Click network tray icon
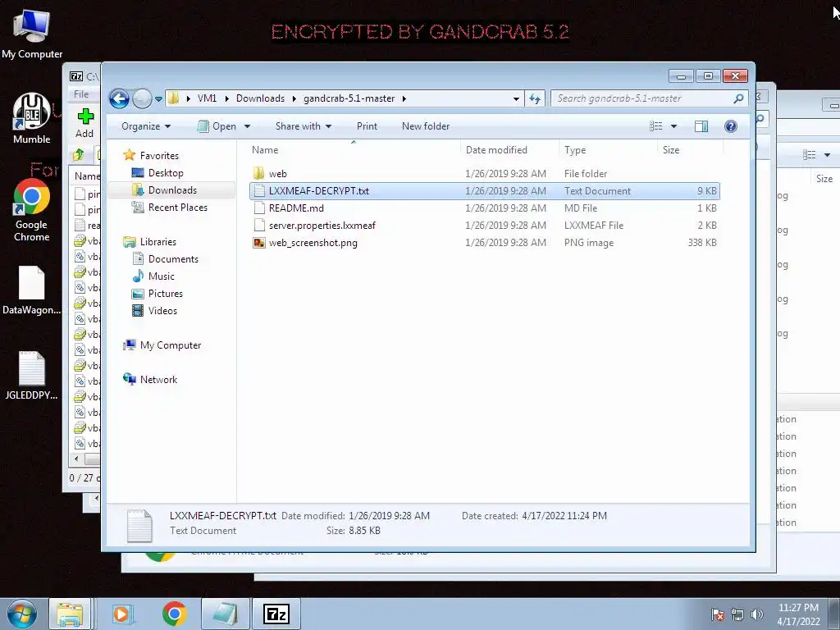 tap(737, 614)
